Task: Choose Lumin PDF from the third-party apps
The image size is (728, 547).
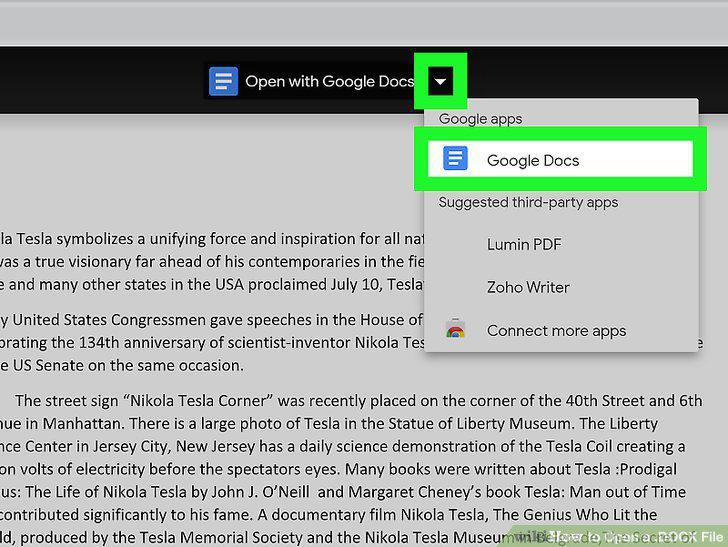Action: click(524, 244)
